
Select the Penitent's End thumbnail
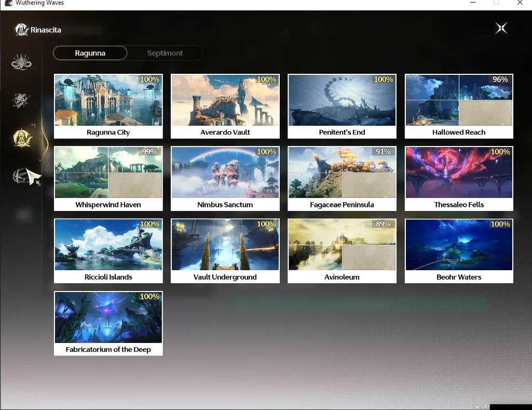click(342, 100)
